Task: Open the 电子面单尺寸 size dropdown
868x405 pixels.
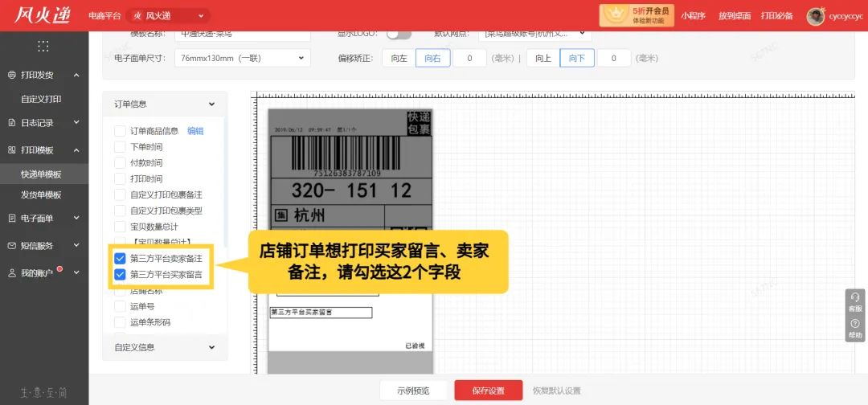Action: [x=243, y=58]
